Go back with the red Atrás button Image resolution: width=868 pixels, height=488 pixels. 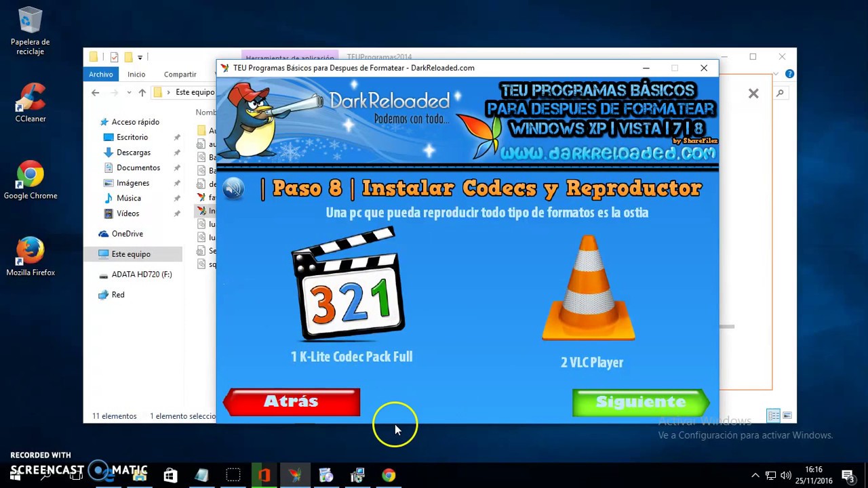[x=292, y=402]
